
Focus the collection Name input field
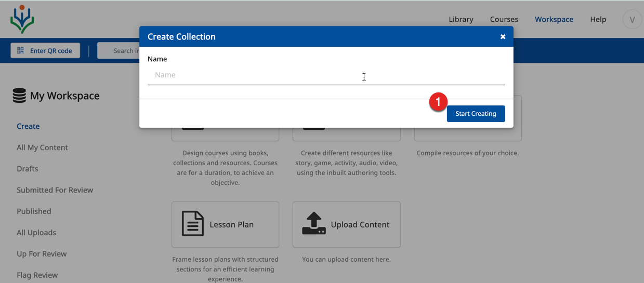click(x=326, y=75)
